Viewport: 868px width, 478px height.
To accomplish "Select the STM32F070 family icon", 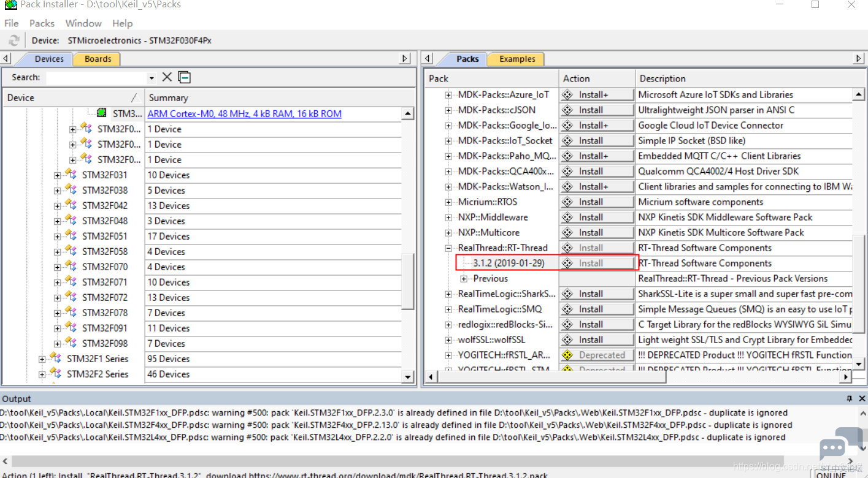I will 71,267.
